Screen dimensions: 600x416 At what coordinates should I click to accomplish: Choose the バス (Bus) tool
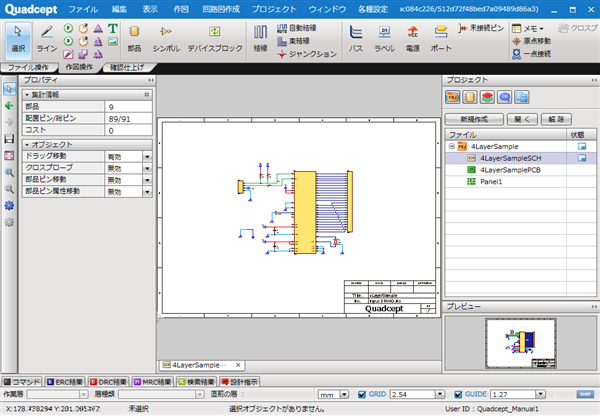click(x=355, y=39)
